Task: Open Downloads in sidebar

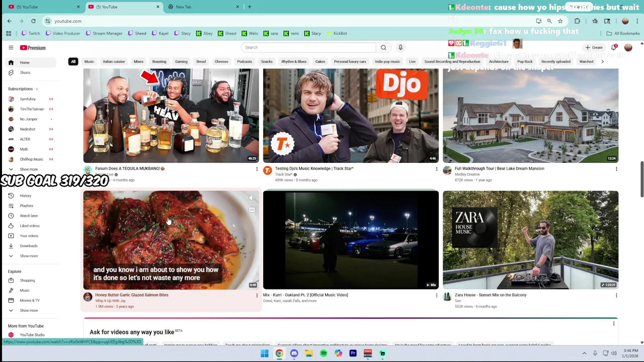Action: [x=30, y=246]
